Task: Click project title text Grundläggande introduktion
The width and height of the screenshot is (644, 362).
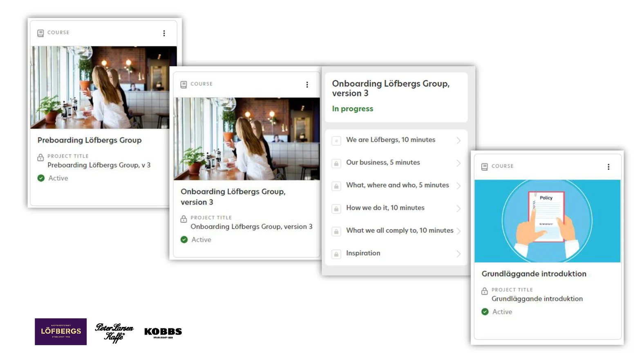Action: pyautogui.click(x=537, y=299)
